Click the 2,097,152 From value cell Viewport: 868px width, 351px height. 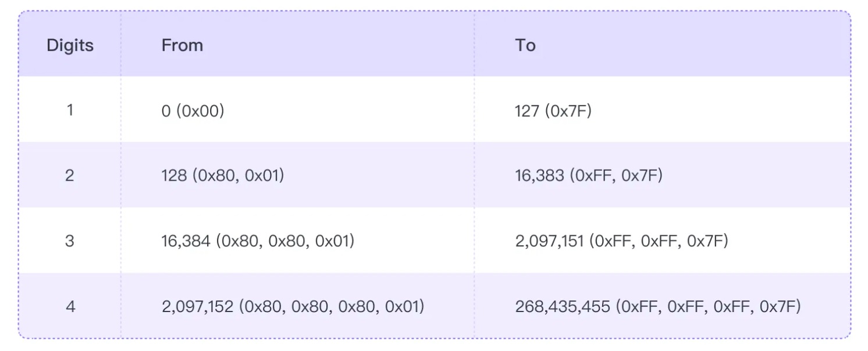click(x=293, y=306)
